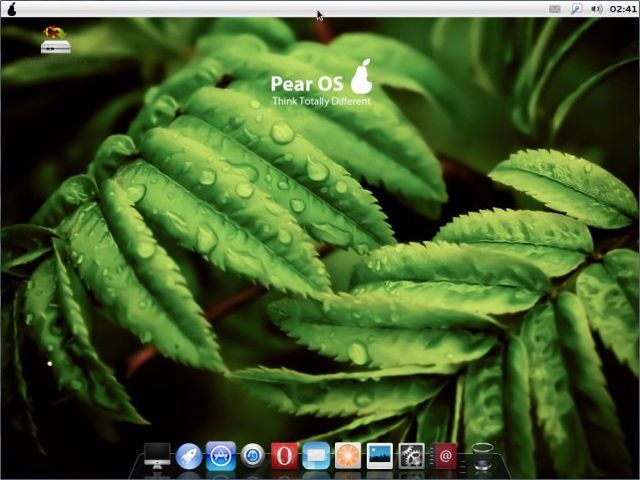Open the red @ contacts dock icon
640x480 pixels.
point(445,457)
